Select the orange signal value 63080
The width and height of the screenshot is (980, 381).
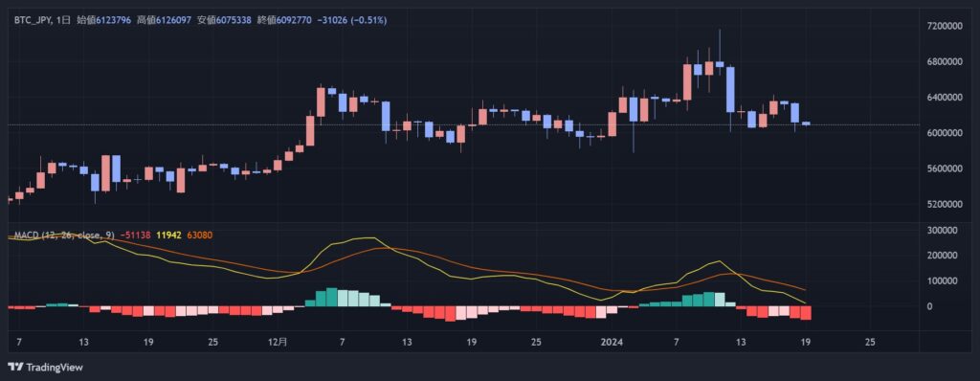(199, 235)
